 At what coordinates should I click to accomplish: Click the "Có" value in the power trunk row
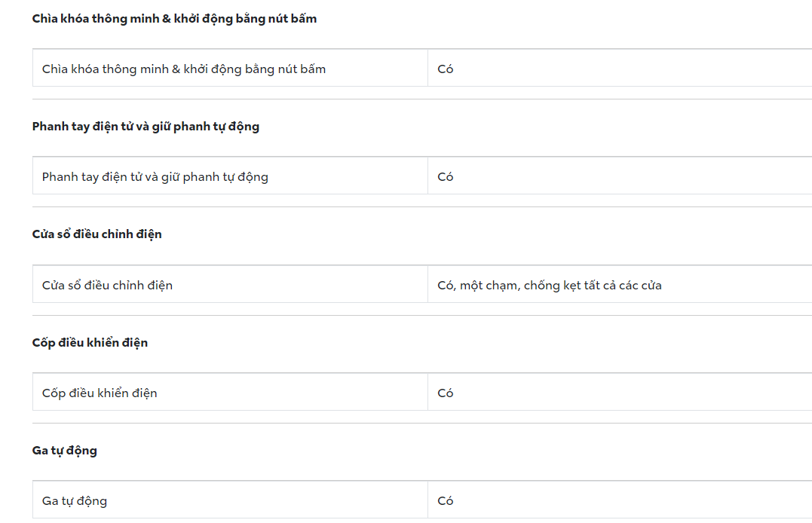[446, 393]
